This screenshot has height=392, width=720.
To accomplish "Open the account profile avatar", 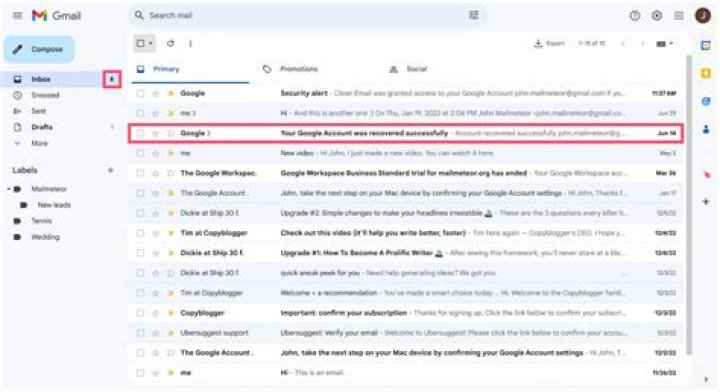I will 703,16.
